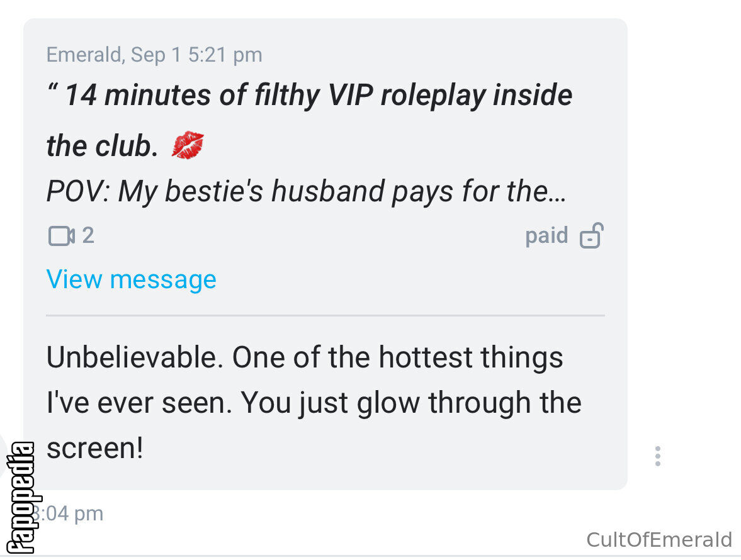
Task: Click the red kiss mark emoji
Action: [x=188, y=145]
